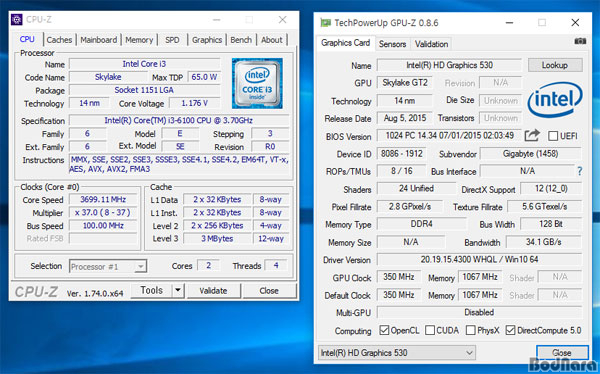Click the DirectX Support value 12 (12_0)
The image size is (600, 374).
click(x=551, y=188)
